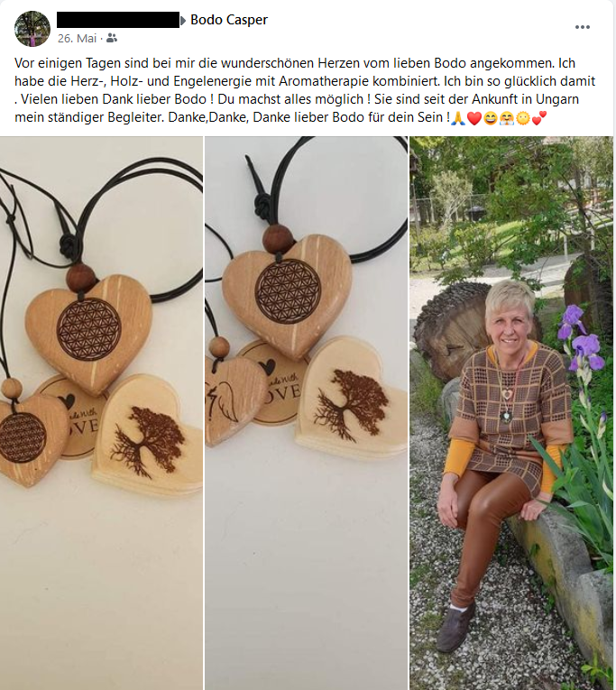The width and height of the screenshot is (616, 690).
Task: Click the red heart emoji
Action: (x=473, y=118)
